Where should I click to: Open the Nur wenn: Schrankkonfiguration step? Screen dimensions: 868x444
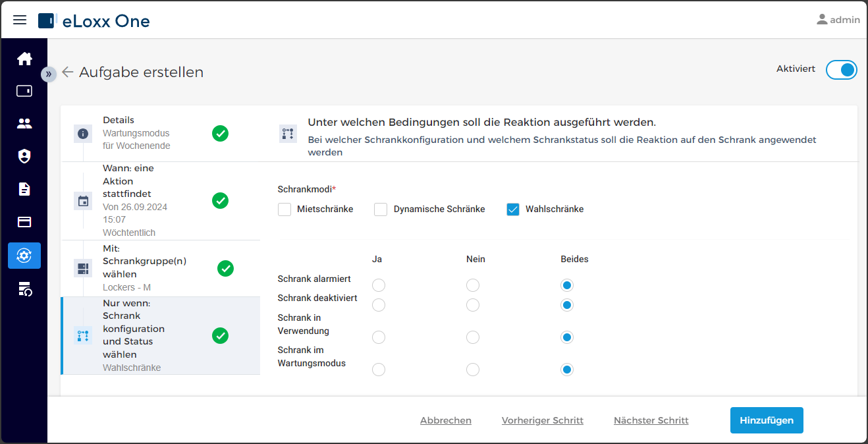click(x=161, y=335)
